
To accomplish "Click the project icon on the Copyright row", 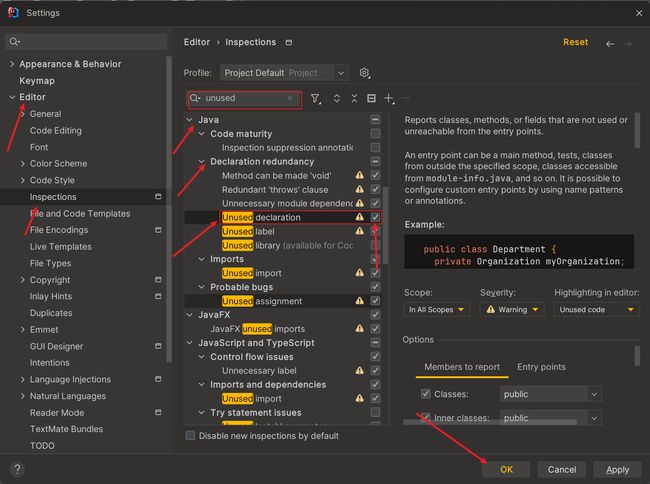I will pyautogui.click(x=158, y=280).
